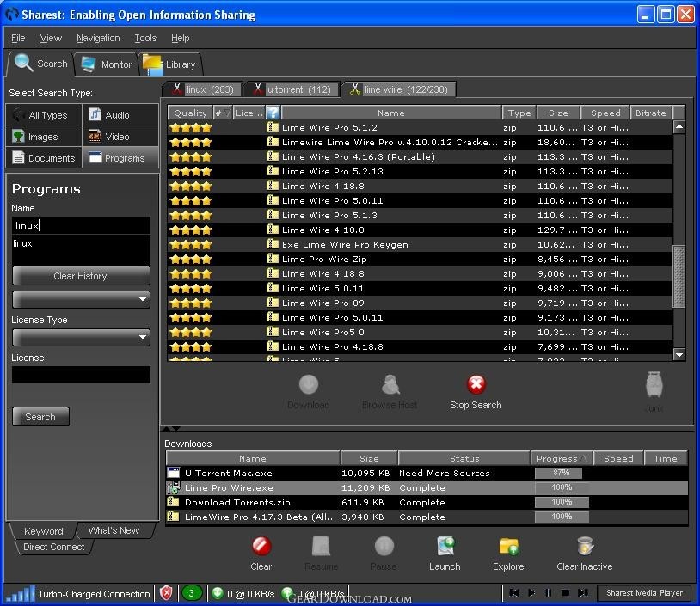Launch the selected download with Launch icon
Viewport: 700px width, 606px height.
coord(445,546)
